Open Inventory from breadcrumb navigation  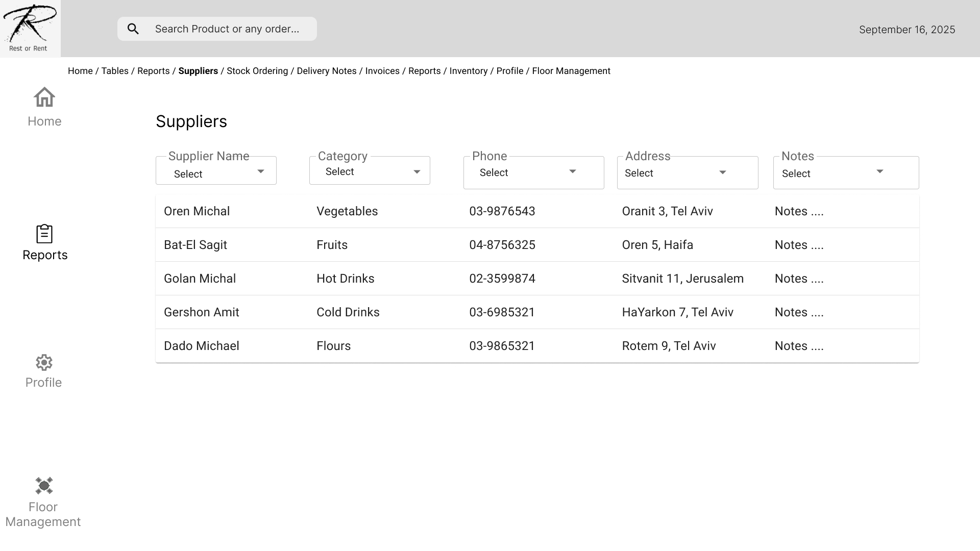pos(468,71)
